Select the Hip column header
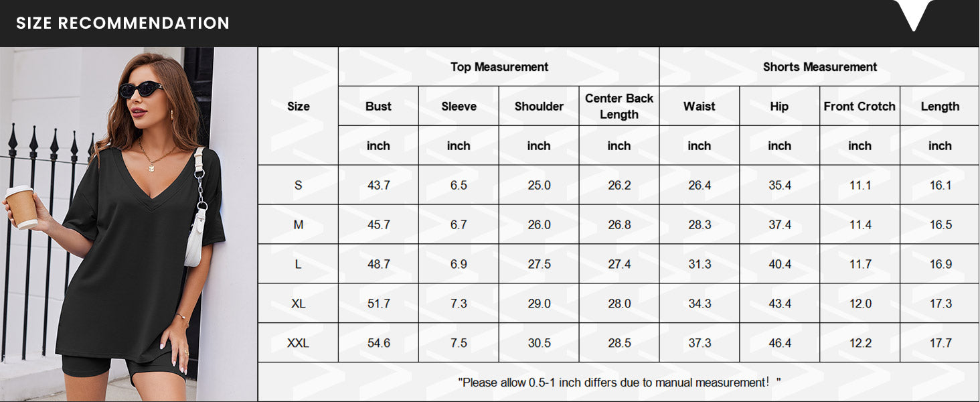The height and width of the screenshot is (402, 980). click(779, 106)
